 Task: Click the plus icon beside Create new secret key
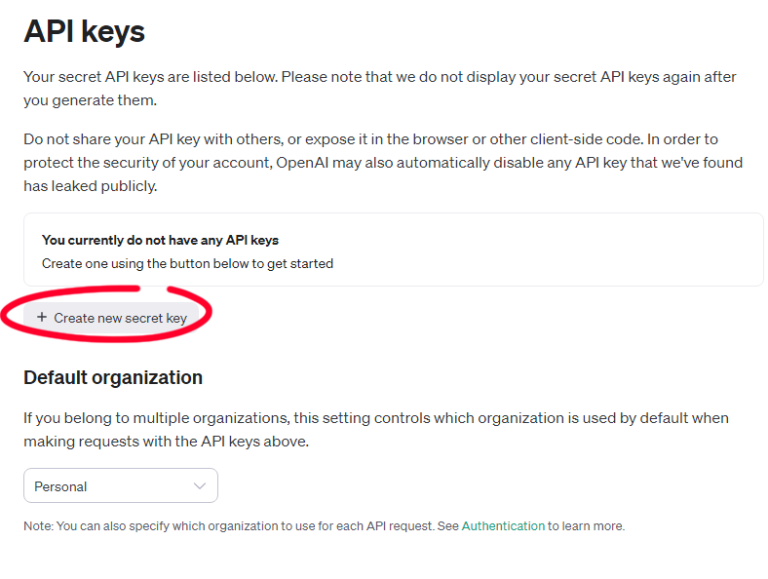click(42, 317)
